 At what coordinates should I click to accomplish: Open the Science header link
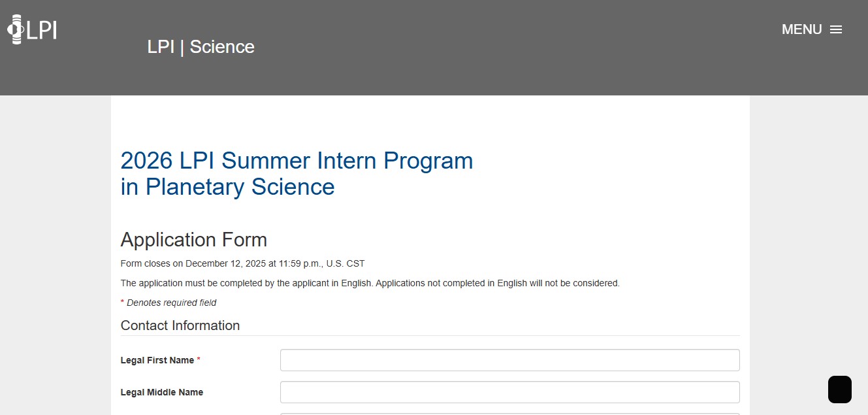(x=222, y=47)
